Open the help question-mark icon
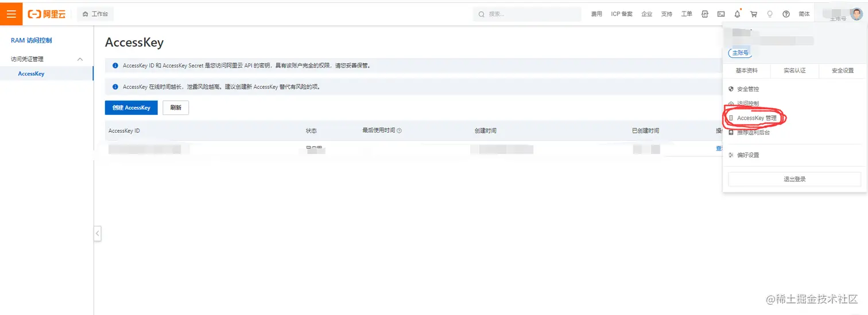 click(x=786, y=14)
